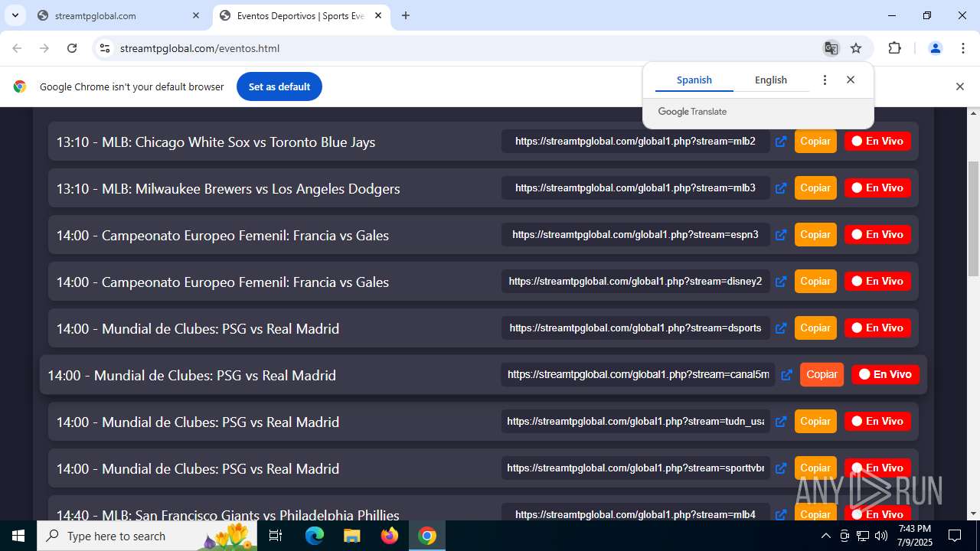980x551 pixels.
Task: Copiar the dsports PSG vs Real Madrid link
Action: (x=815, y=328)
